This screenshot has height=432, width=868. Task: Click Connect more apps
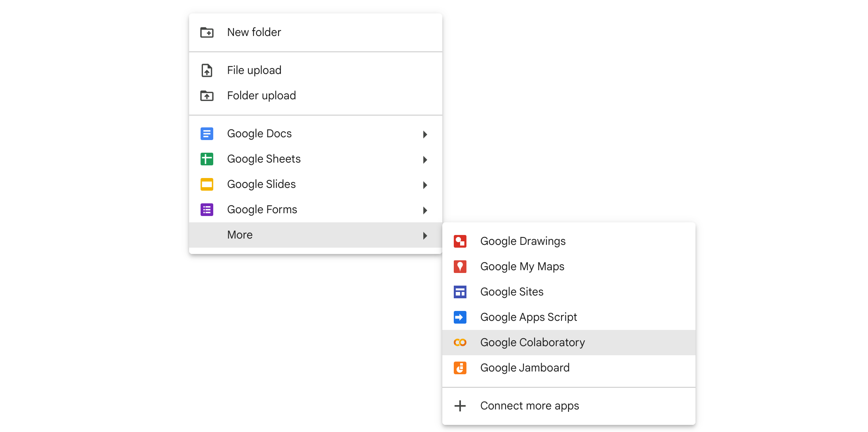coord(529,406)
